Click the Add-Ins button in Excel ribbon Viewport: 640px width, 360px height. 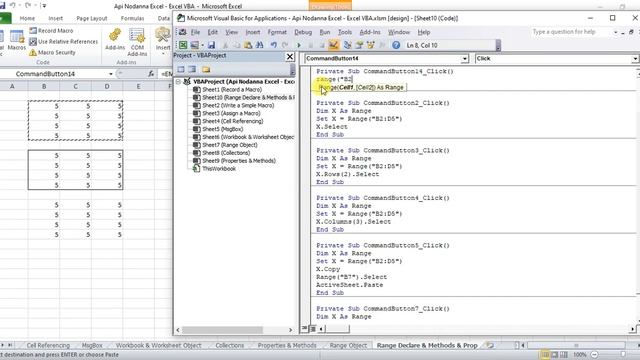tap(115, 40)
